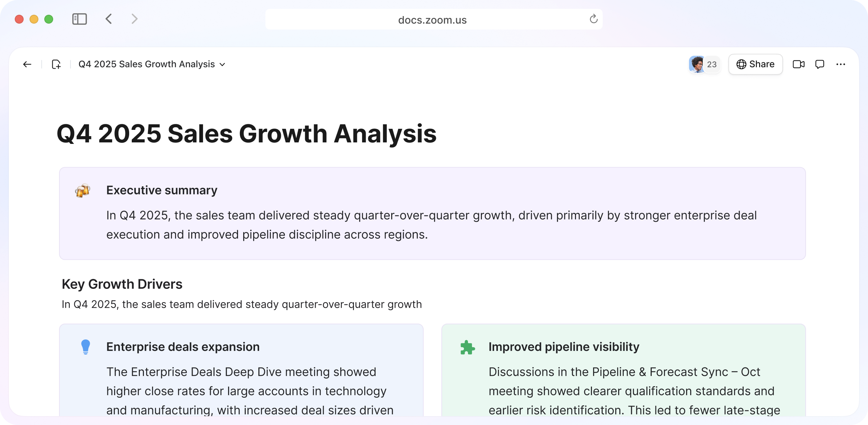Reload the page with the refresh icon
Viewport: 868px width, 425px height.
pos(593,19)
